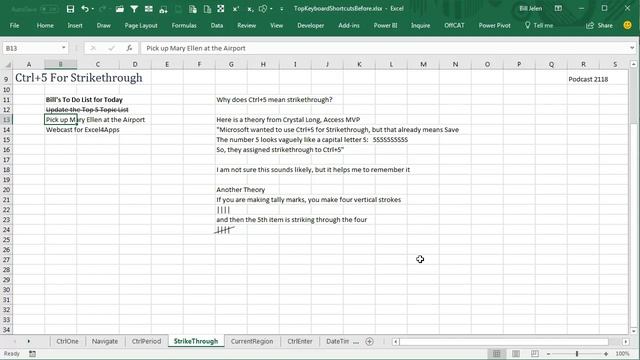This screenshot has width=640, height=360.
Task: Open the File menu
Action: [14, 25]
